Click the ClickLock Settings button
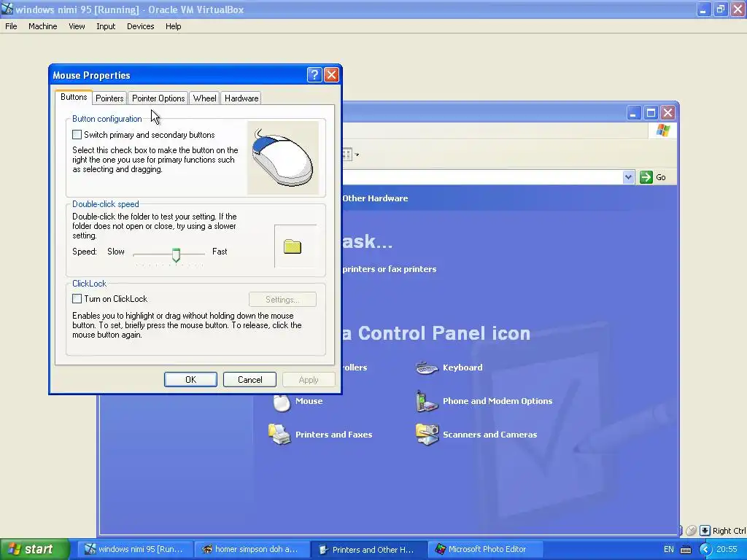747x560 pixels. click(x=282, y=300)
